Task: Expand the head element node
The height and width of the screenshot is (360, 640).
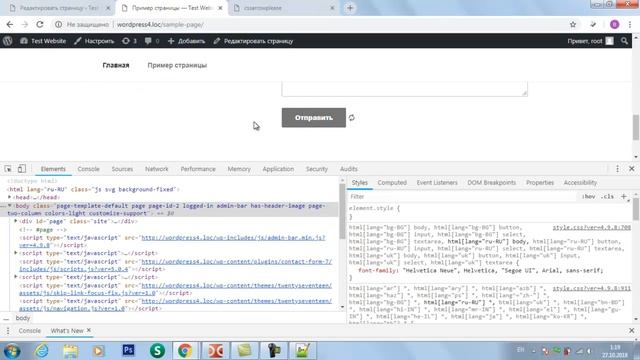Action: (x=9, y=197)
